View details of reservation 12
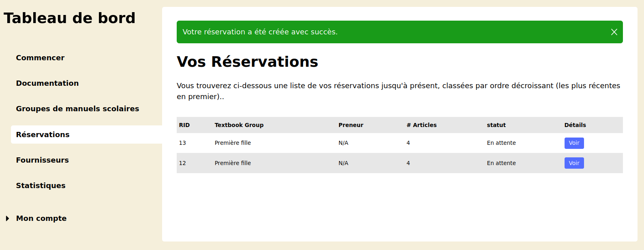The height and width of the screenshot is (250, 644). click(574, 163)
